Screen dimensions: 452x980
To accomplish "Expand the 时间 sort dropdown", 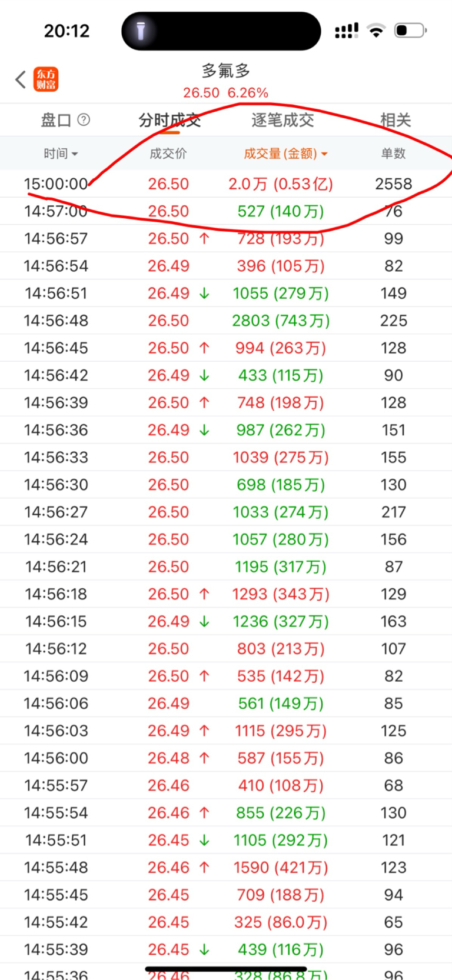I will (61, 154).
